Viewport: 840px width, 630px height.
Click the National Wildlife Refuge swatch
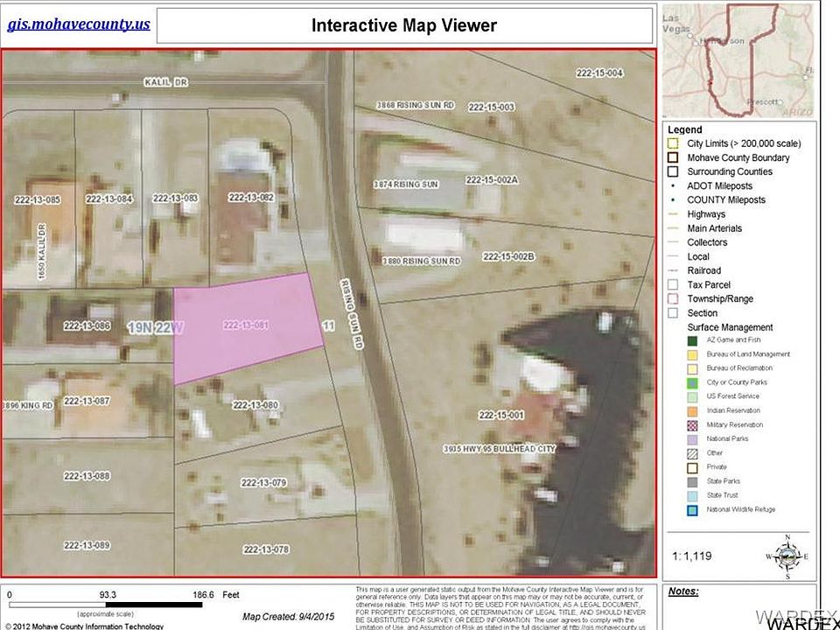coord(692,509)
